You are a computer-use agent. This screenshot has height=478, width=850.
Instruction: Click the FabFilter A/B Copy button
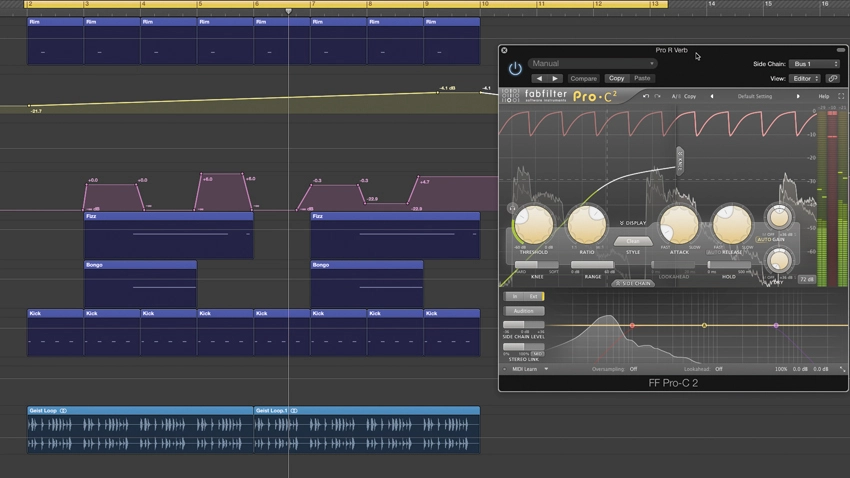pyautogui.click(x=690, y=96)
